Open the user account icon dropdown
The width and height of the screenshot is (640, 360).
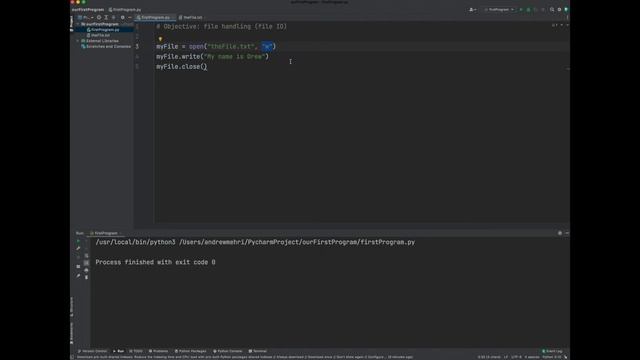(x=473, y=9)
